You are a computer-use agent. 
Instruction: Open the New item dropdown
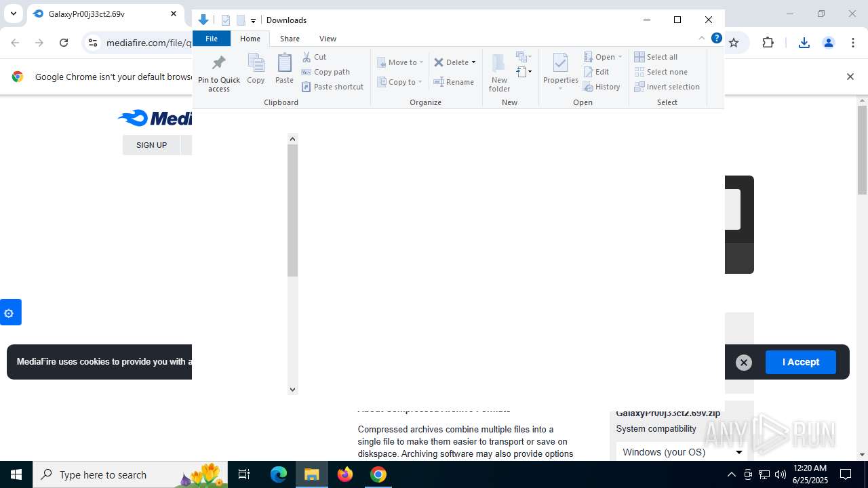523,57
